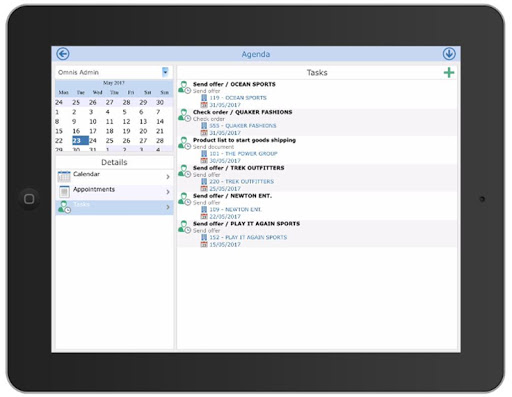Screen dimensions: 512x397
Task: Select day 10 in the May calendar
Action: point(93,121)
